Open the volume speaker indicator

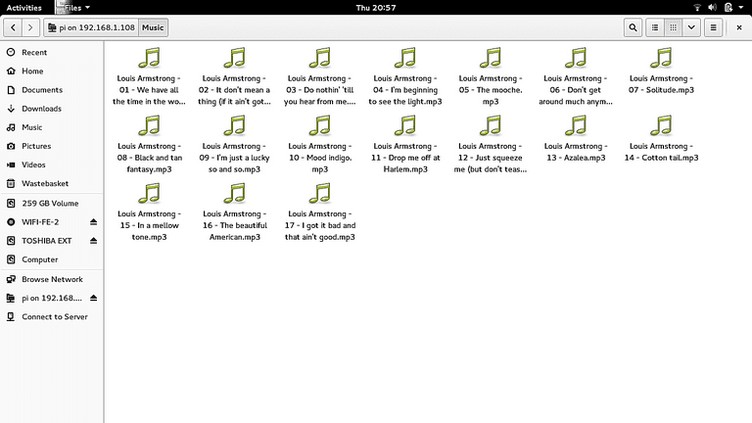tap(713, 8)
